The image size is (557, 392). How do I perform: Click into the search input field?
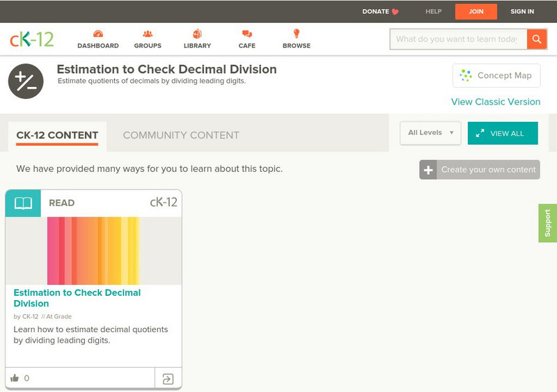[x=459, y=39]
